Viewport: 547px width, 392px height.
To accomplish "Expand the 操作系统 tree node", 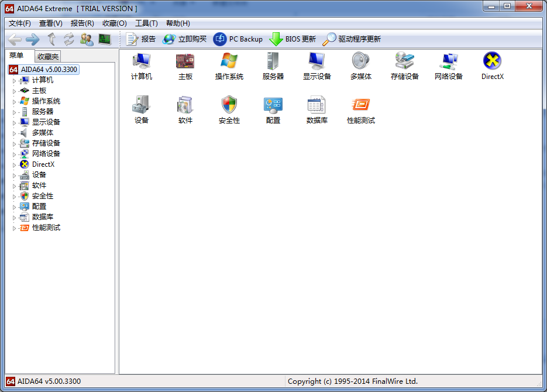I will tap(14, 102).
